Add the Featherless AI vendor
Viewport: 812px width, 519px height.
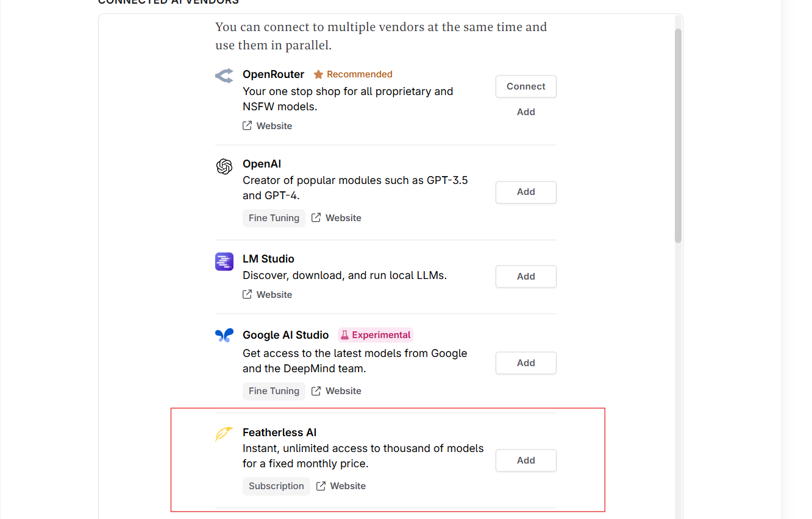pos(525,461)
